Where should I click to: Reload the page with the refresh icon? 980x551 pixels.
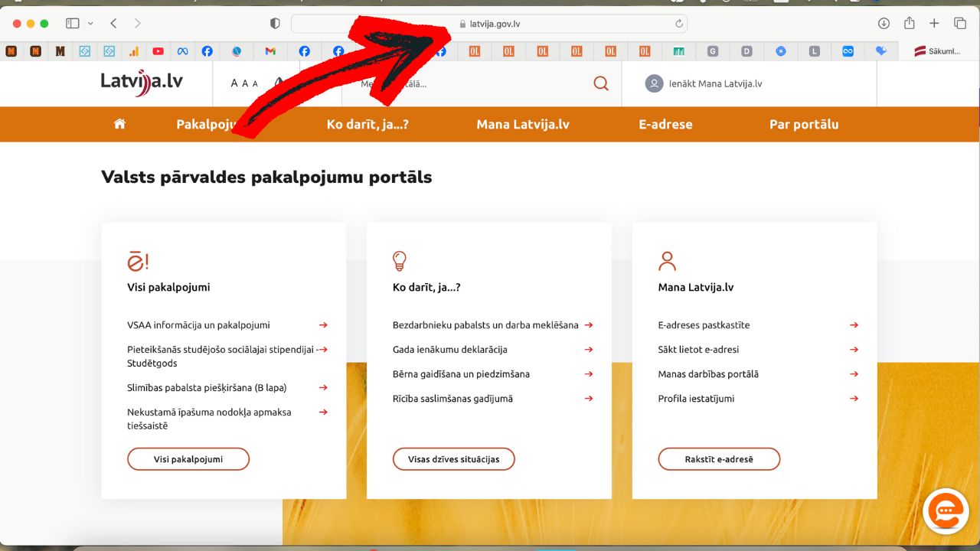(x=678, y=24)
